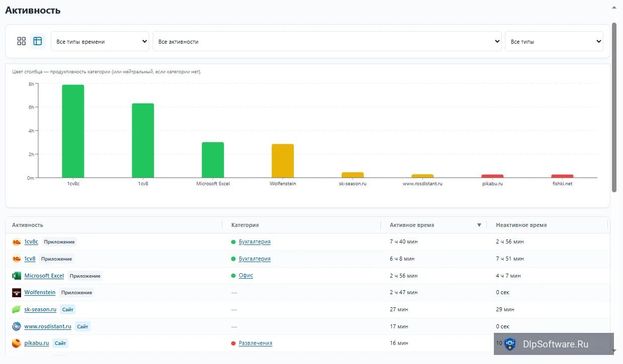Open the Все типы filter dropdown
The image size is (623, 364).
tap(554, 42)
